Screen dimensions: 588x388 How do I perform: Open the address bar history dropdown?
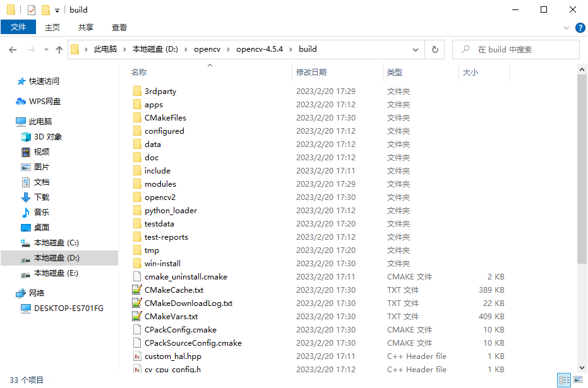point(416,49)
